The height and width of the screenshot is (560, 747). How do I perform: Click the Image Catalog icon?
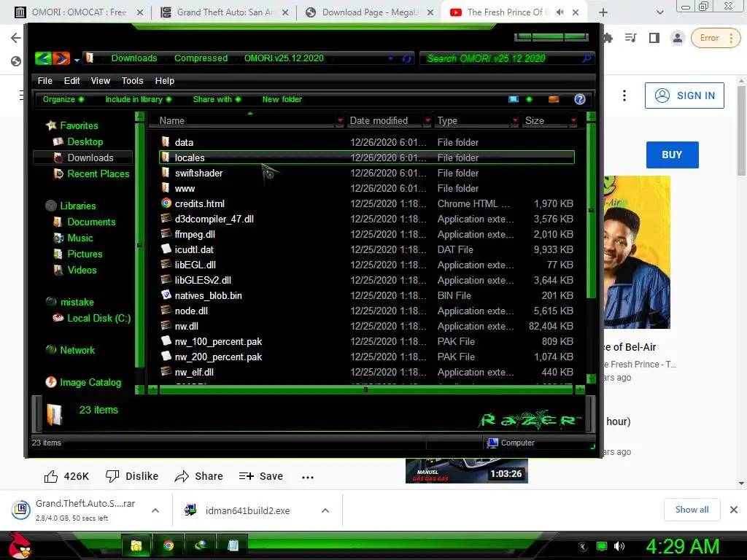pyautogui.click(x=51, y=382)
